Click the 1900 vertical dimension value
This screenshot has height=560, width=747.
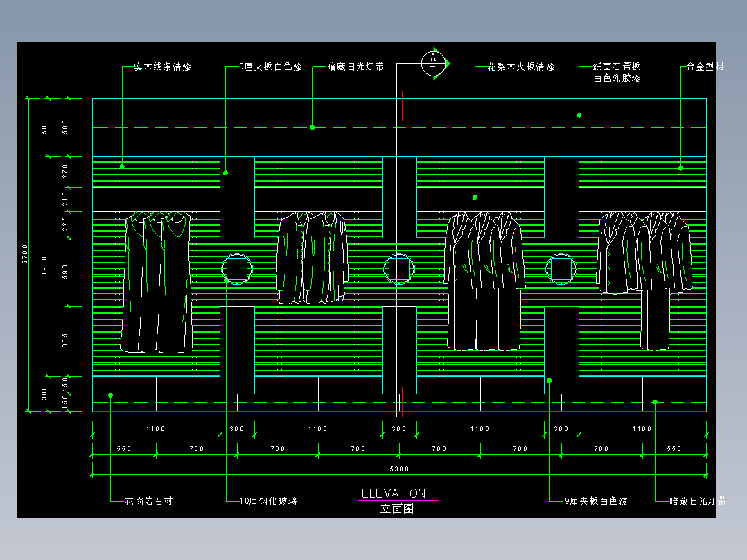tap(44, 265)
